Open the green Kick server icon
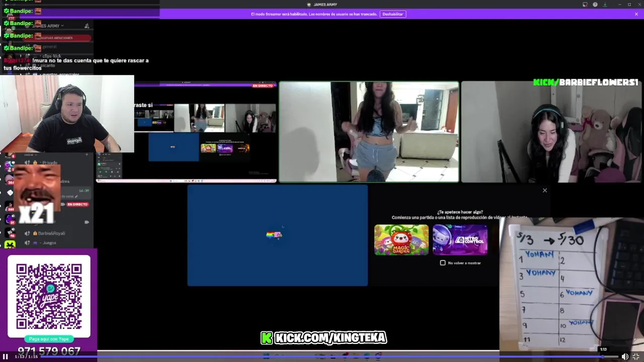The width and height of the screenshot is (644, 362). coord(10,245)
